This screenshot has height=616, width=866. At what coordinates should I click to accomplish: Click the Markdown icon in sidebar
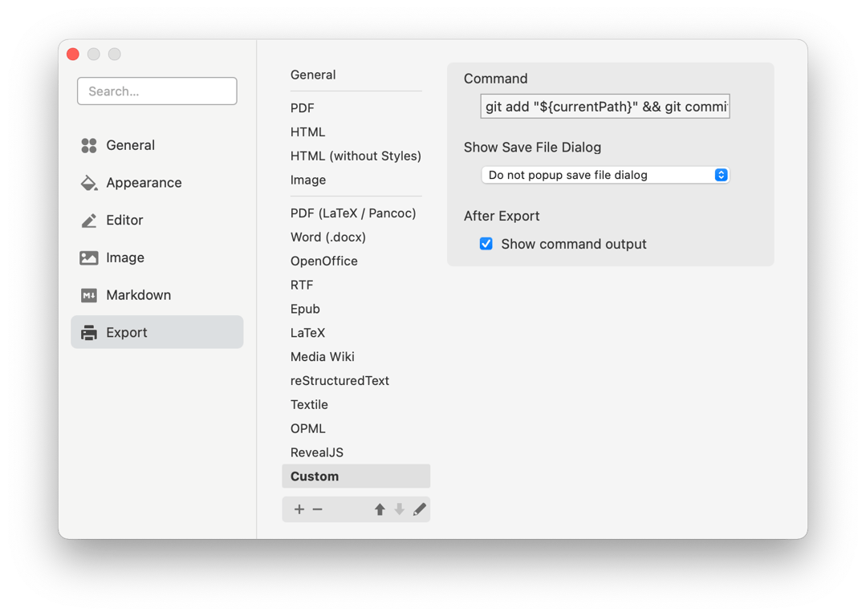coord(89,295)
